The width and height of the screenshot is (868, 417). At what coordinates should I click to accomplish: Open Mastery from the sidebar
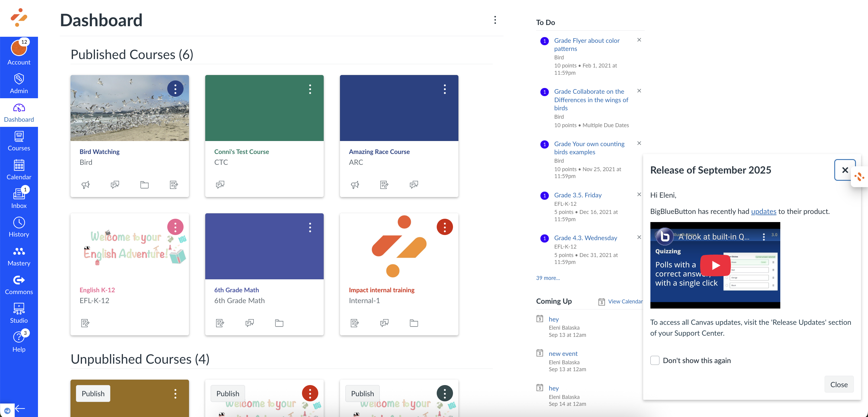coord(19,255)
